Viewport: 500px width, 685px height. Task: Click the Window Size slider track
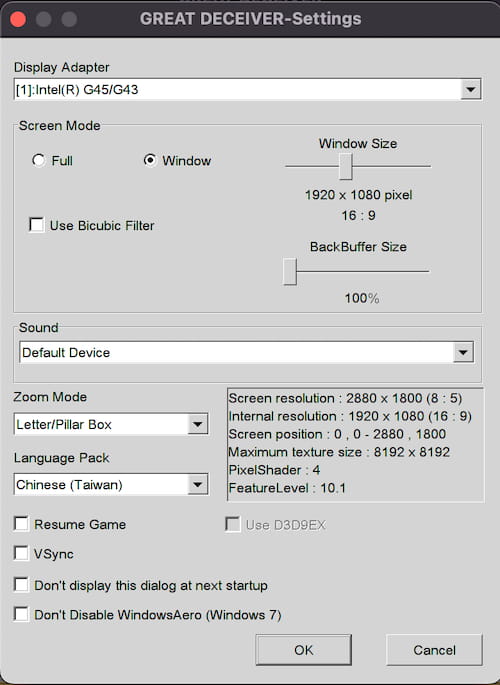pos(358,166)
